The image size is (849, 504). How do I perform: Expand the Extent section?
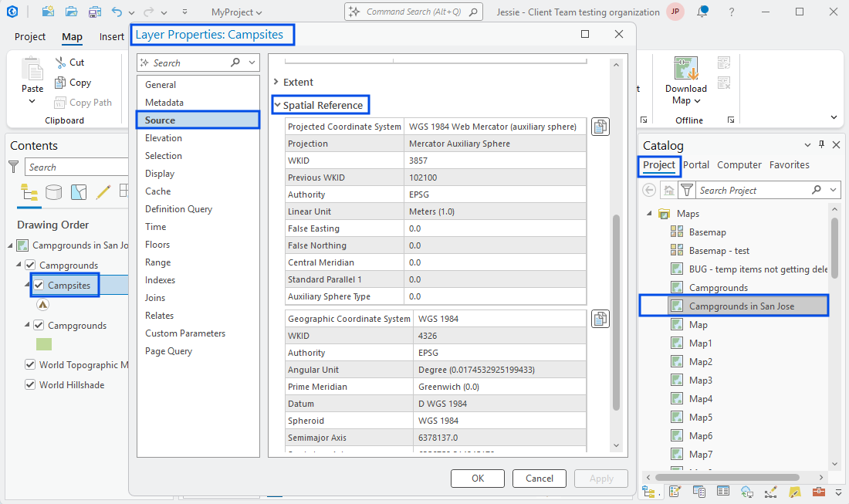[x=278, y=82]
